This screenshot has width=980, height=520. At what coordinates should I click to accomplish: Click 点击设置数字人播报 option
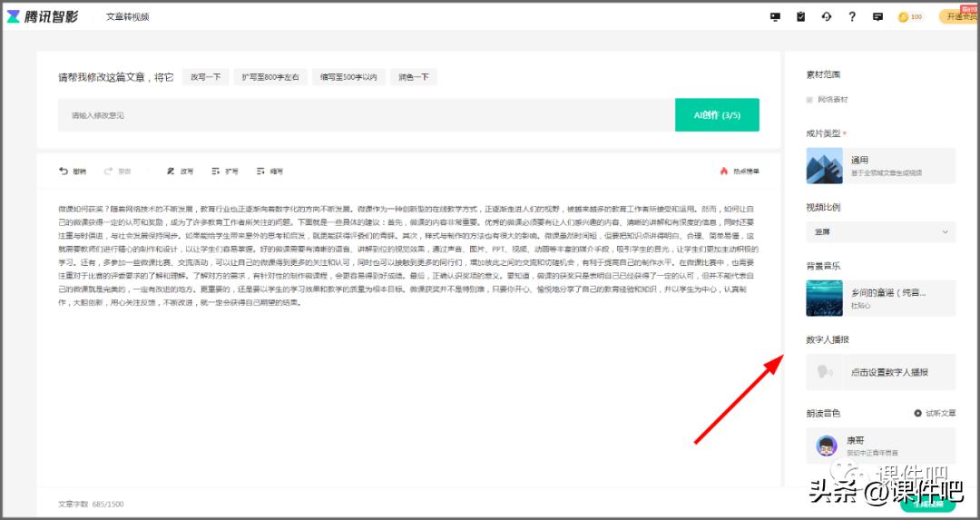click(880, 372)
